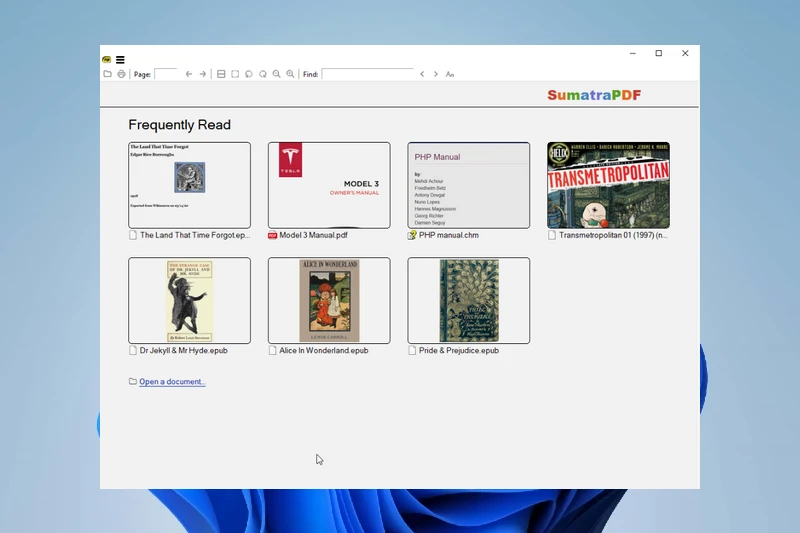Click 'PHP manual.chm' filename
This screenshot has height=533, width=800.
tap(448, 235)
